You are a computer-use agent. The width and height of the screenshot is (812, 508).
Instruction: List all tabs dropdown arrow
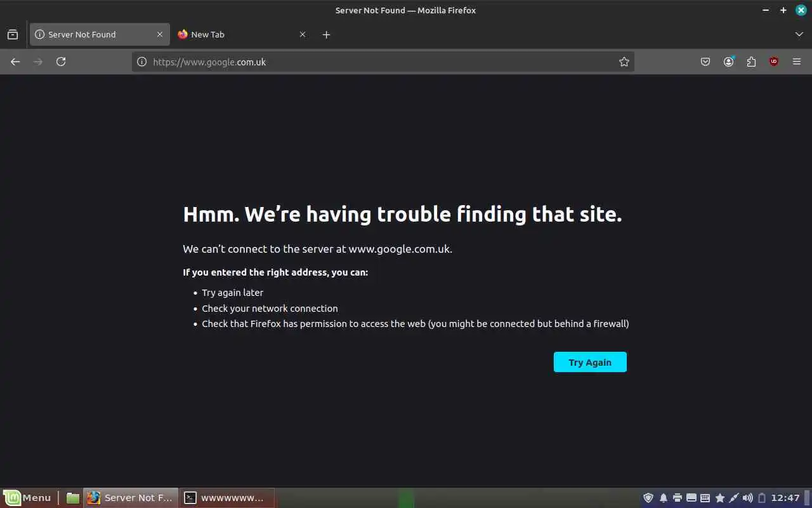click(x=799, y=34)
